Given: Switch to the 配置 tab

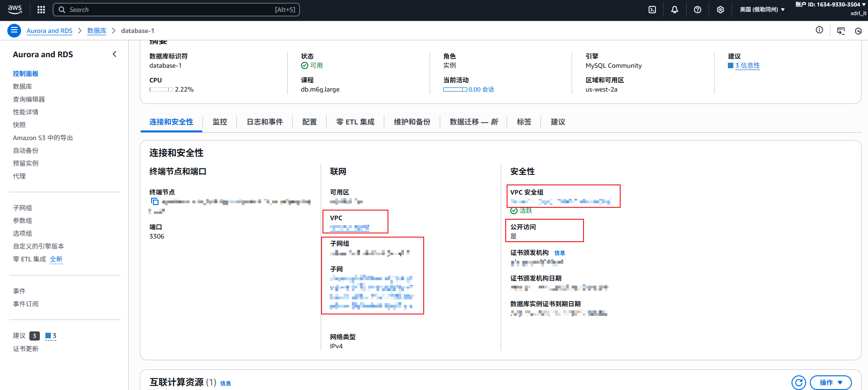Looking at the screenshot, I should click(x=310, y=122).
